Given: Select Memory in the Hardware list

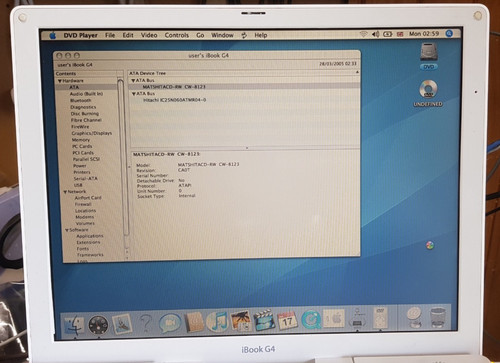Looking at the screenshot, I should pyautogui.click(x=81, y=140).
